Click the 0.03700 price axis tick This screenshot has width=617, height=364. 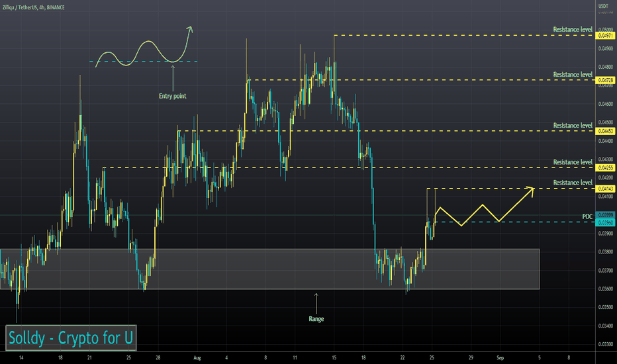click(x=606, y=270)
